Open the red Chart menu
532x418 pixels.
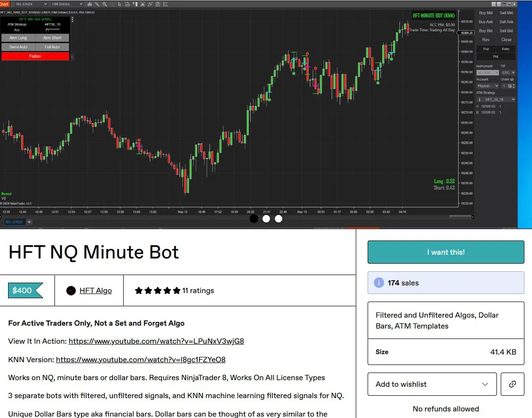point(5,4)
